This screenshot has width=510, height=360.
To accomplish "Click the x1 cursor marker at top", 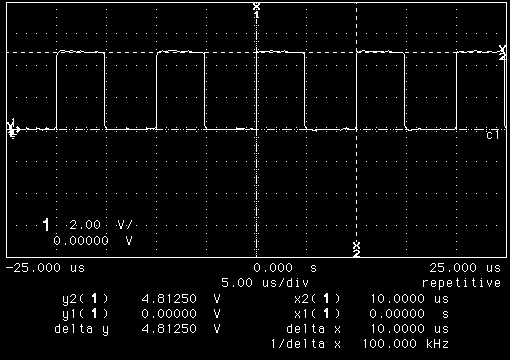I will tap(256, 10).
